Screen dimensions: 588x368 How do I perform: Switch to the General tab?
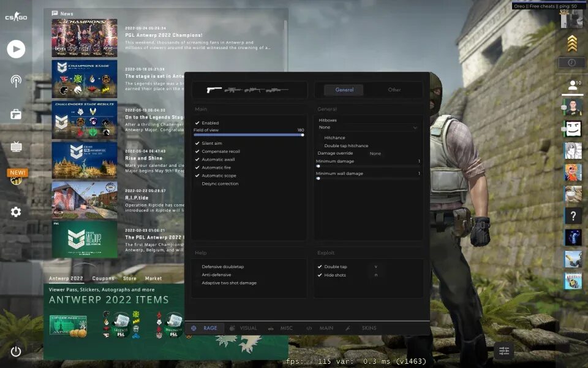click(344, 90)
